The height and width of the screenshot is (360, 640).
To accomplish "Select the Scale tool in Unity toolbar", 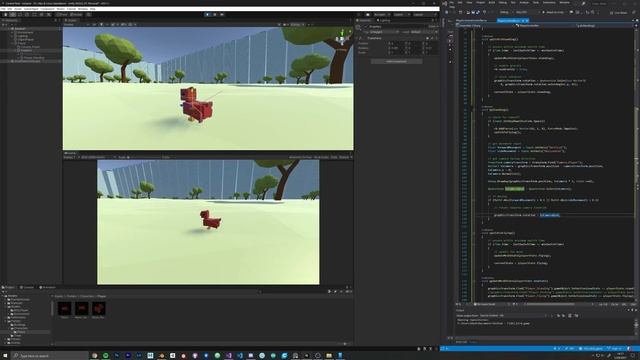I will (27, 14).
